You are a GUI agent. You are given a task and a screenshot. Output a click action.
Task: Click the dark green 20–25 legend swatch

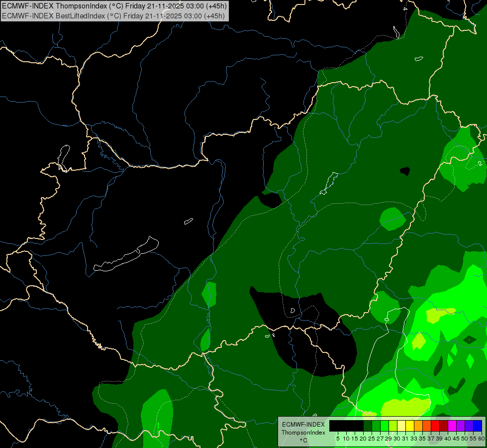pyautogui.click(x=368, y=426)
